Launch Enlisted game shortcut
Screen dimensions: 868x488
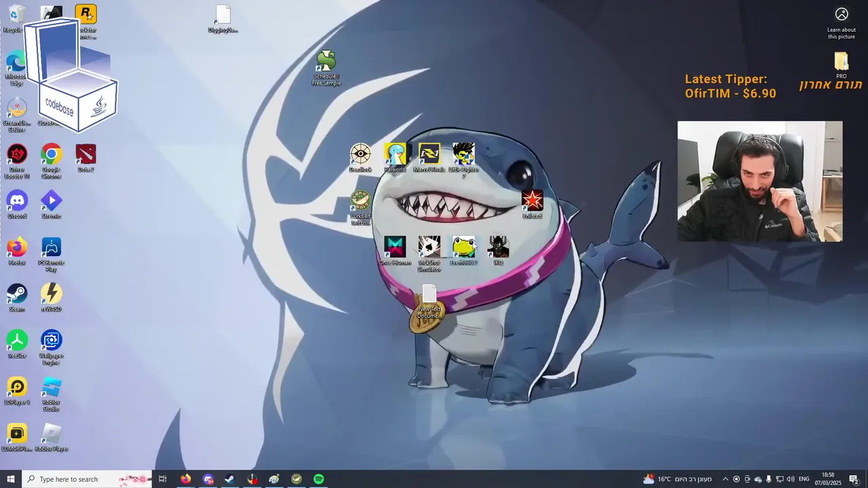click(532, 204)
